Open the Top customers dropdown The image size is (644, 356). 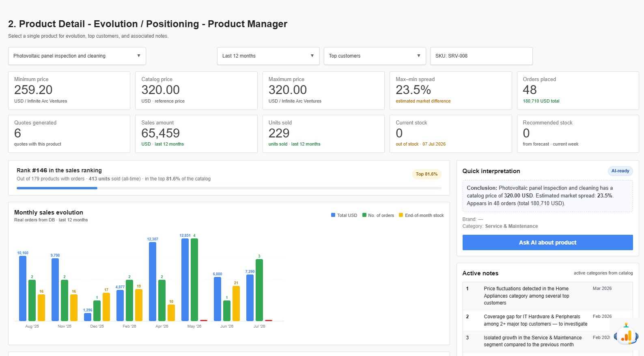tap(375, 56)
